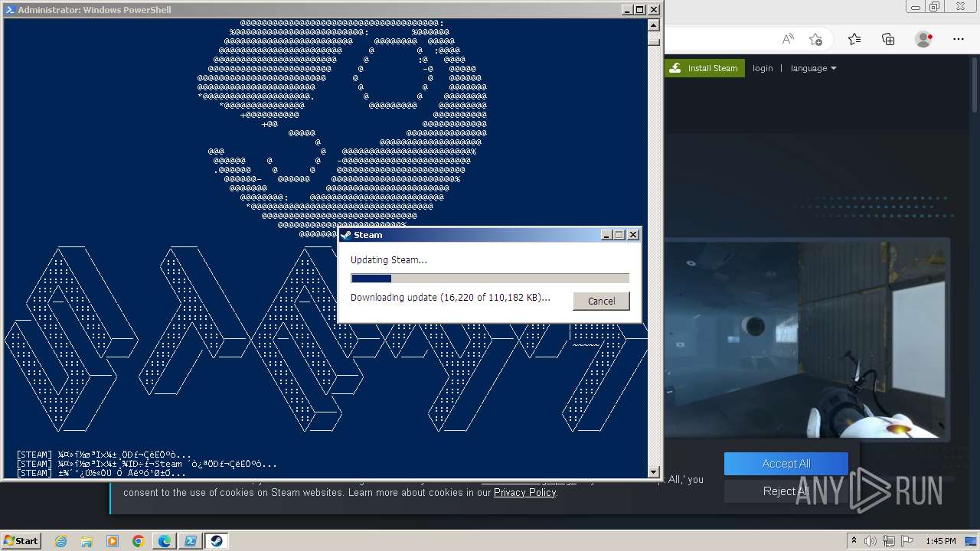Accept all cookies on the Steam website

[786, 464]
